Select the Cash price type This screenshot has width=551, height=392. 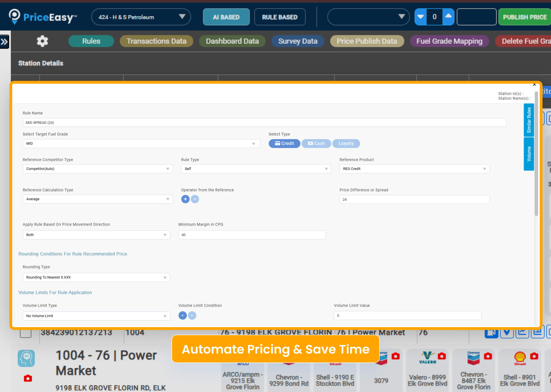tap(316, 143)
